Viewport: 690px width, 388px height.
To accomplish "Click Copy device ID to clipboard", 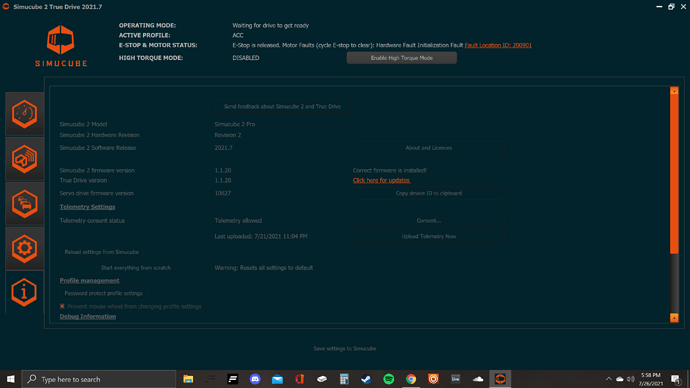I will [x=429, y=193].
